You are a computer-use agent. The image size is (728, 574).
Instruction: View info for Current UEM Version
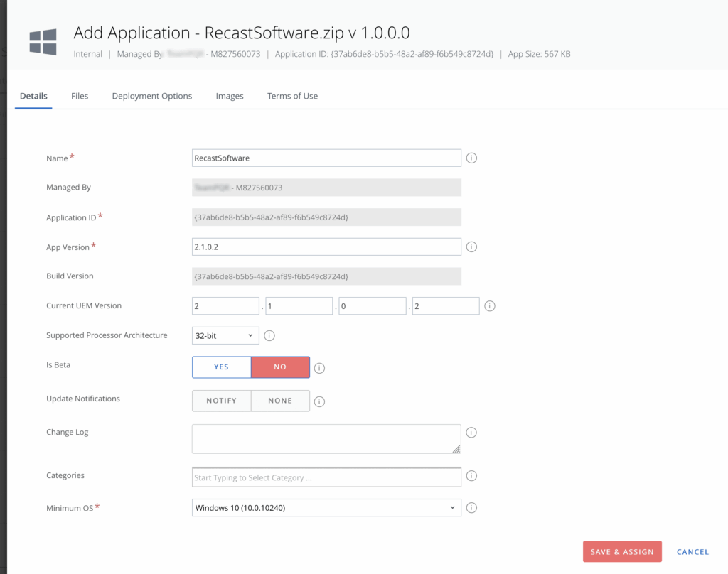point(490,305)
